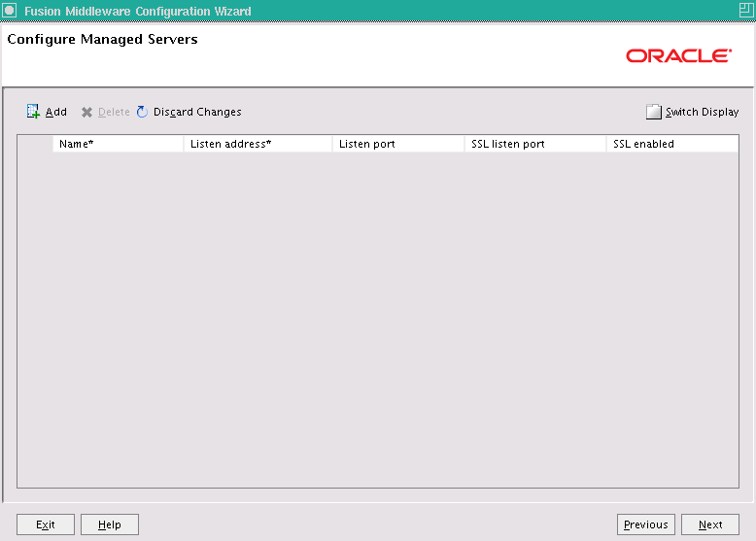Select the Name* column header
The image size is (756, 541).
pyautogui.click(x=119, y=144)
